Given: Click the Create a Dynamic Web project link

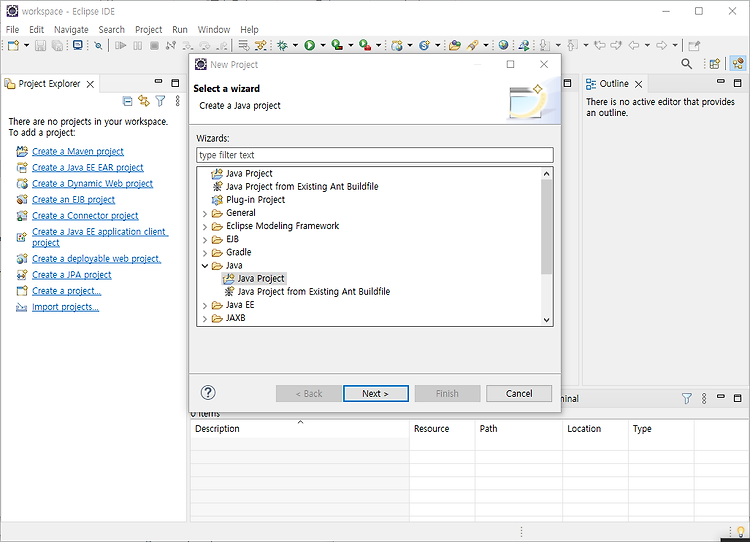Looking at the screenshot, I should (x=92, y=184).
